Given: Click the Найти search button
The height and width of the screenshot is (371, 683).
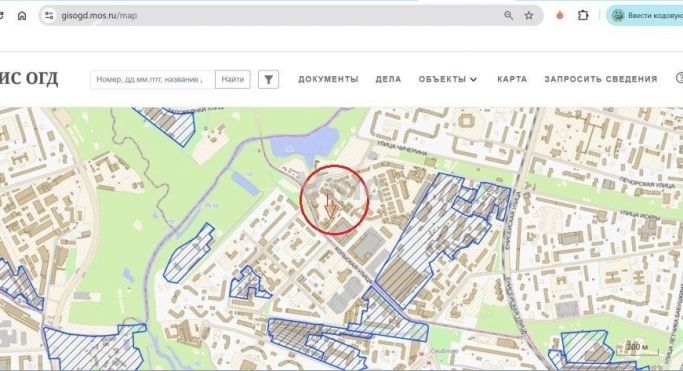Looking at the screenshot, I should pyautogui.click(x=233, y=80).
